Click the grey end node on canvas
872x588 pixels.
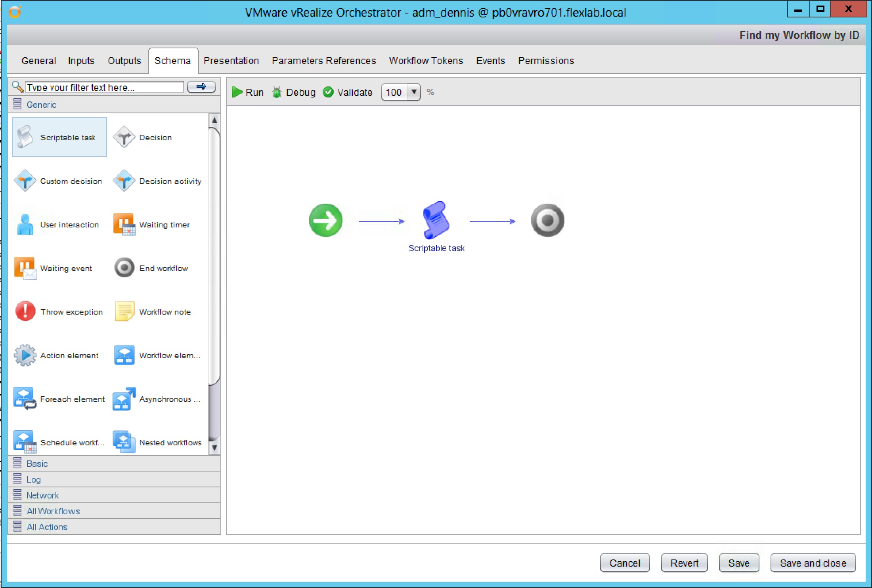pos(547,220)
